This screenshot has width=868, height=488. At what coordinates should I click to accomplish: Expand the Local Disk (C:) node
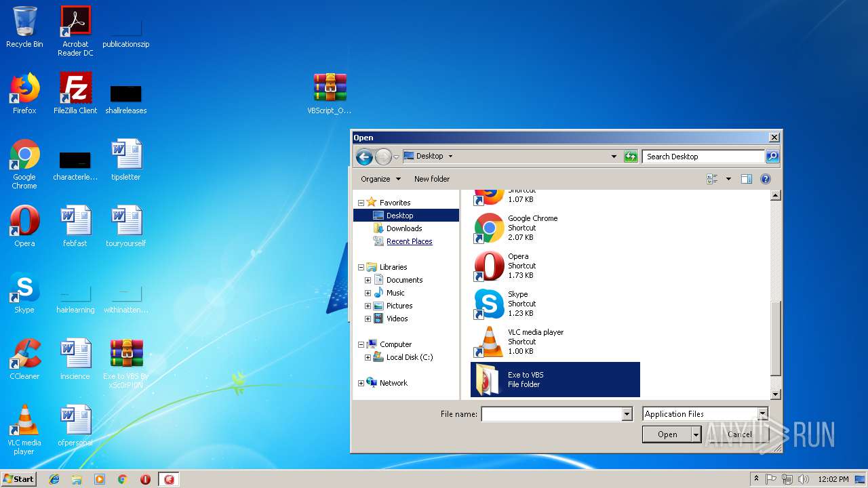[368, 357]
